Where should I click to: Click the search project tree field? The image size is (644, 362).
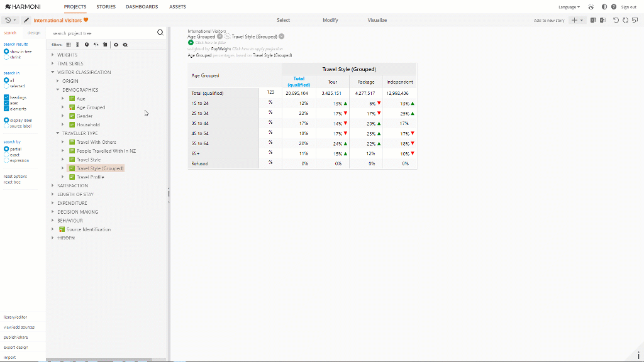point(103,33)
